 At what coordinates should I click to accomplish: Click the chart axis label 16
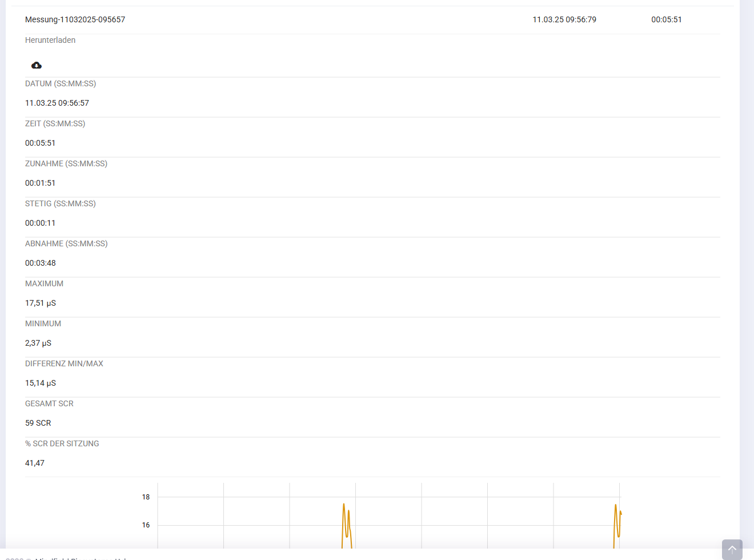[146, 525]
